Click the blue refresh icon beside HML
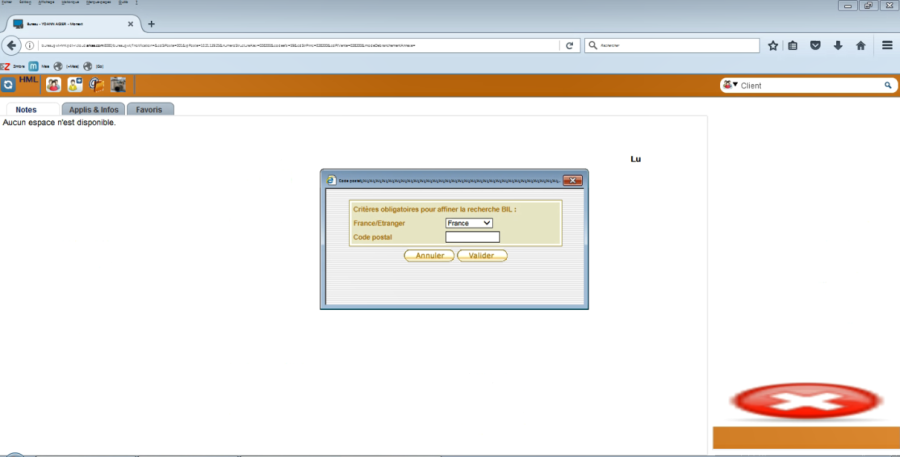The height and width of the screenshot is (457, 900). pos(8,86)
